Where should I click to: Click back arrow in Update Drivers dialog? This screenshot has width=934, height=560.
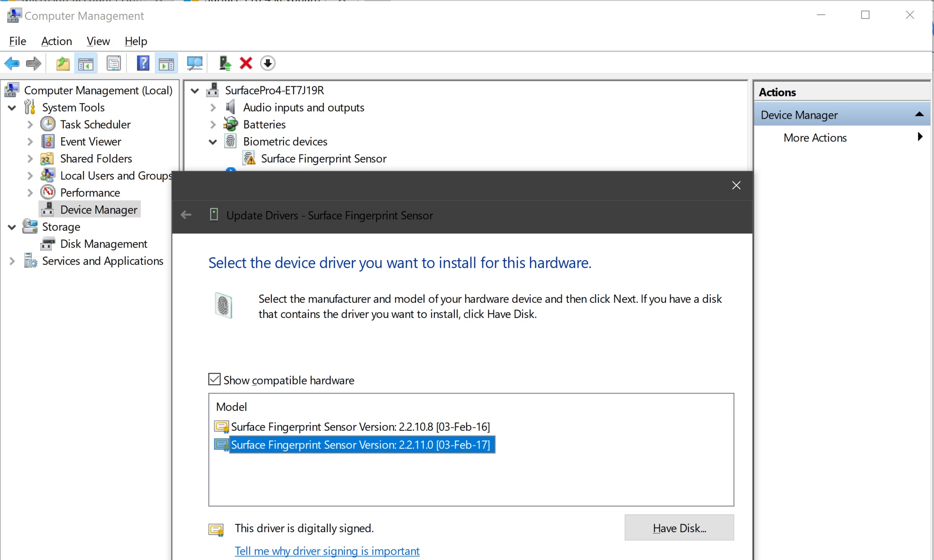tap(186, 215)
